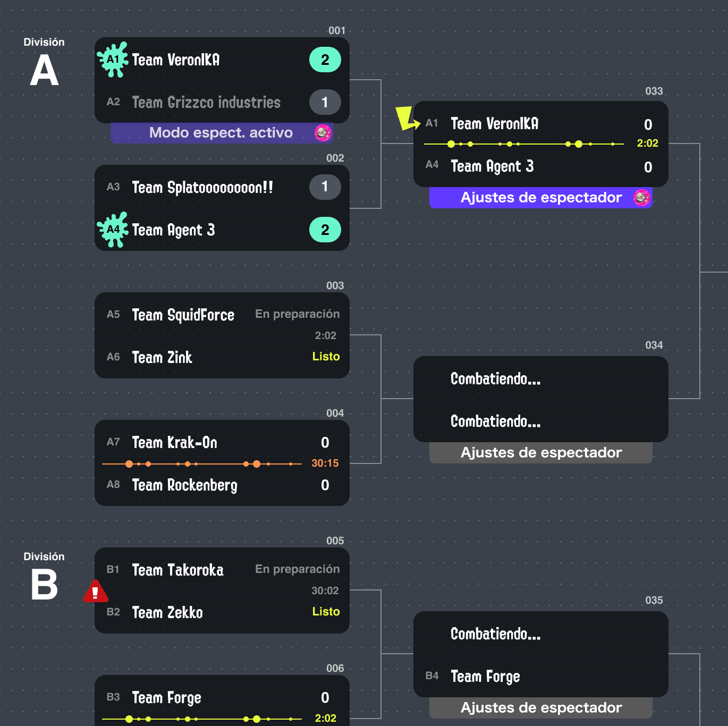This screenshot has width=728, height=726.
Task: Click the orange timeline in match 004
Action: 202,464
